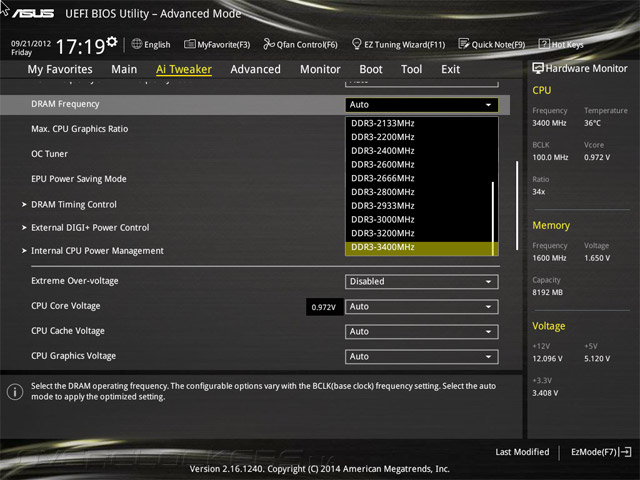This screenshot has height=480, width=640.
Task: Click the dropdown list scrollbar thumb
Action: pyautogui.click(x=493, y=218)
